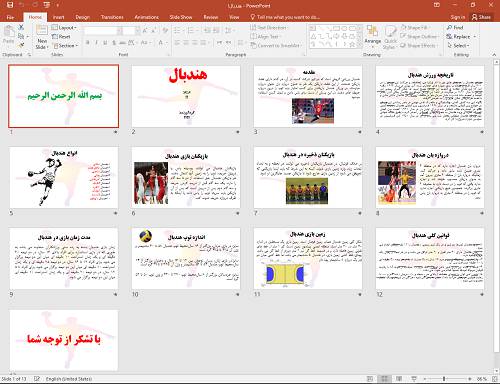This screenshot has width=500, height=384.
Task: Start slideshow from beginning in quick access toolbar
Action: click(47, 5)
